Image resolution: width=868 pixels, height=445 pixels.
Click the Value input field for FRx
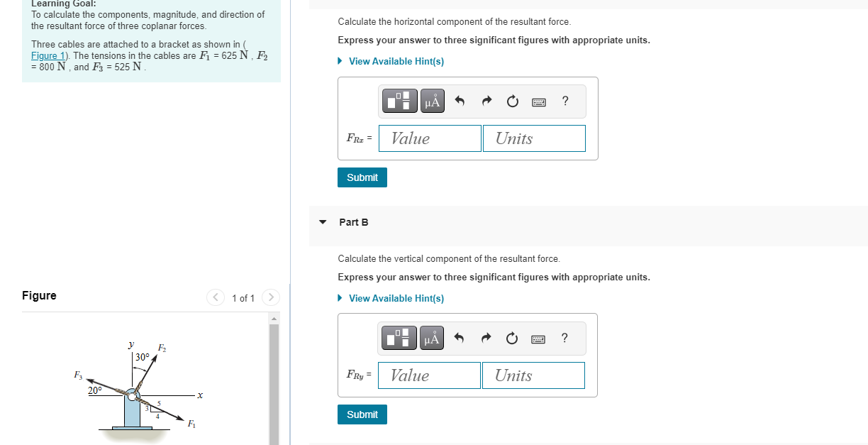click(x=429, y=138)
